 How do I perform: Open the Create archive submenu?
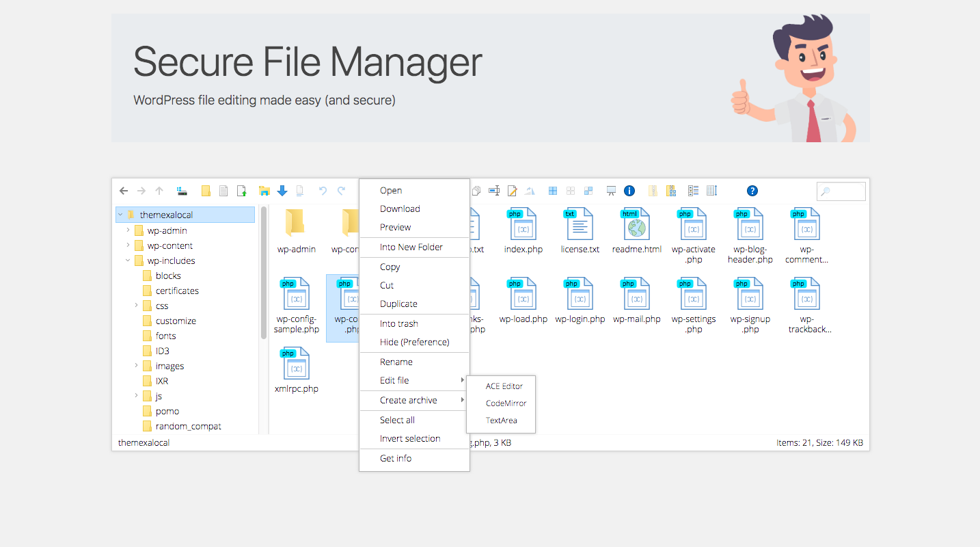click(414, 400)
